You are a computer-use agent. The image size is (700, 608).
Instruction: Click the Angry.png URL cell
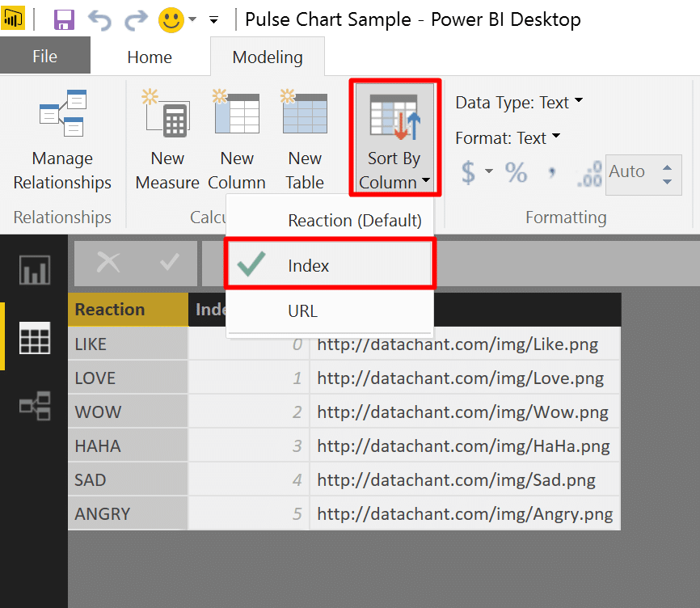(465, 514)
